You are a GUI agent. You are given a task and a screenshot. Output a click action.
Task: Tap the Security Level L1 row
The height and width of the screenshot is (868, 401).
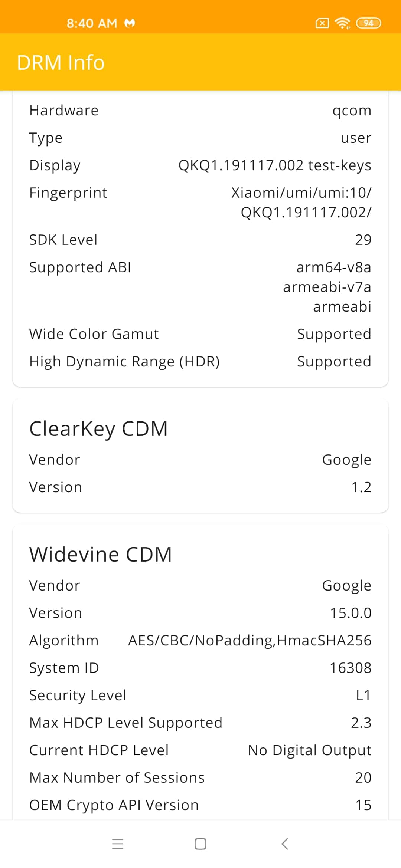(200, 695)
